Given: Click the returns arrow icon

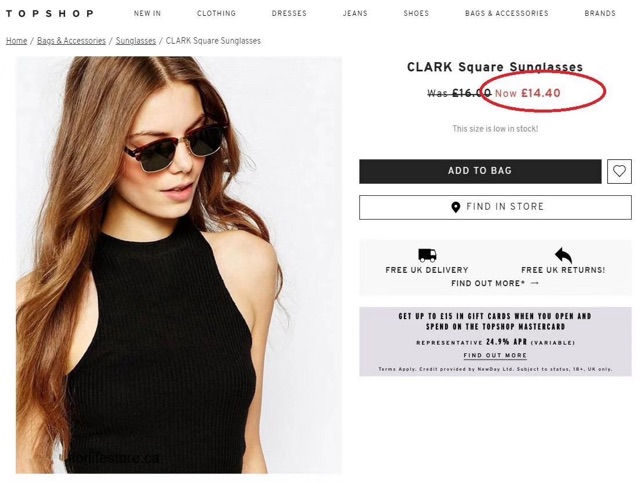Looking at the screenshot, I should click(563, 255).
